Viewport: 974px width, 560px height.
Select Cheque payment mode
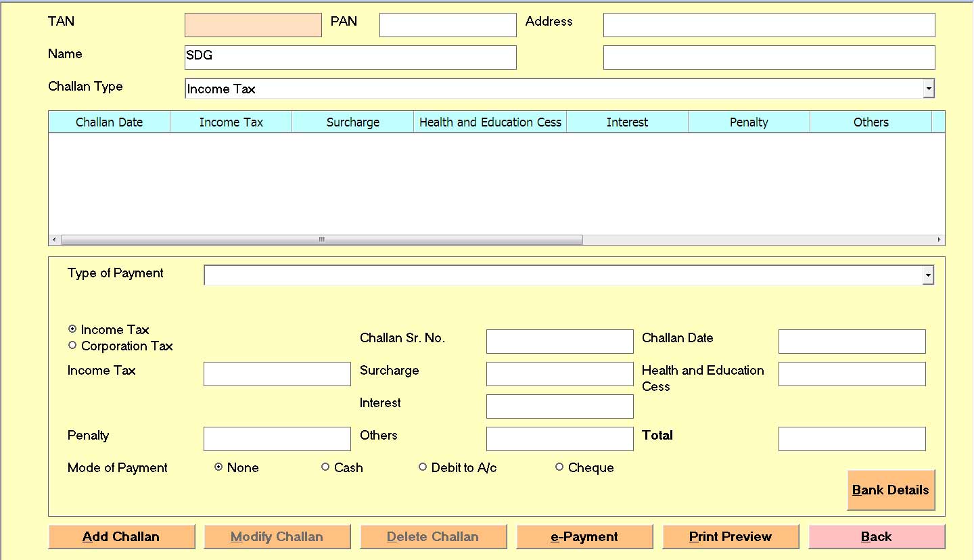coord(559,467)
